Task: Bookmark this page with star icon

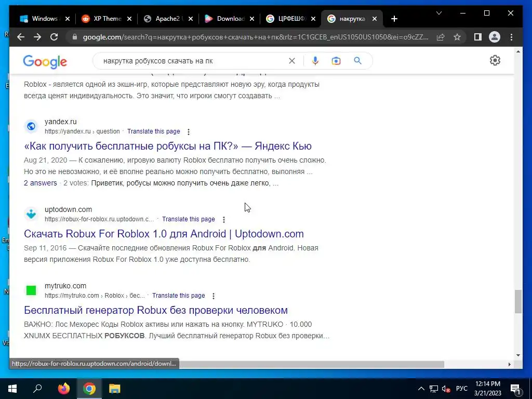Action: tap(457, 37)
